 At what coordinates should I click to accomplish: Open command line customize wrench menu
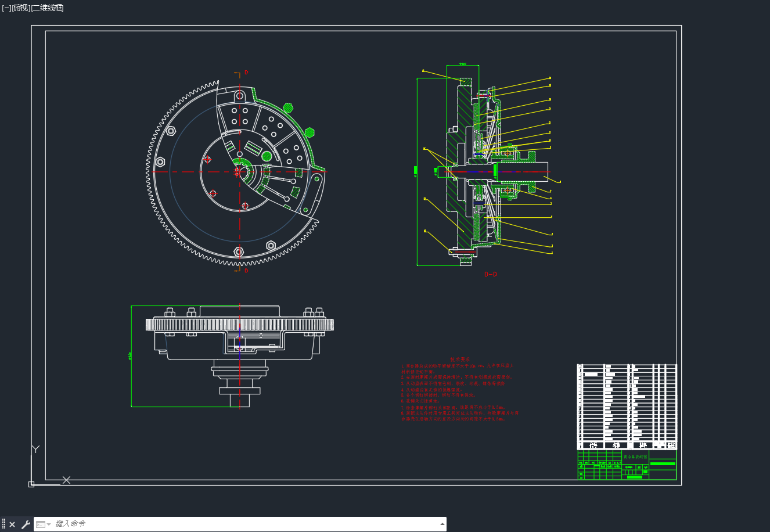26,524
